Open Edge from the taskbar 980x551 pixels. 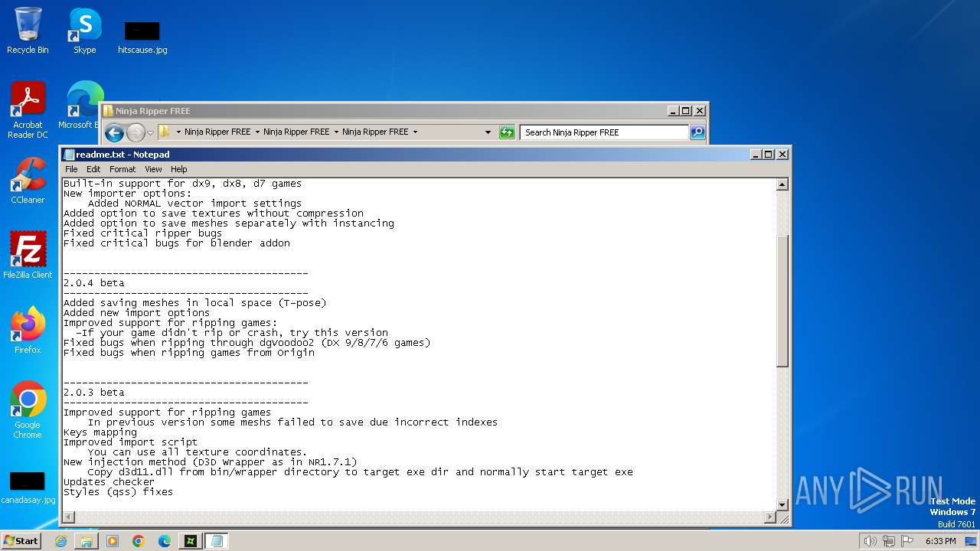click(165, 541)
